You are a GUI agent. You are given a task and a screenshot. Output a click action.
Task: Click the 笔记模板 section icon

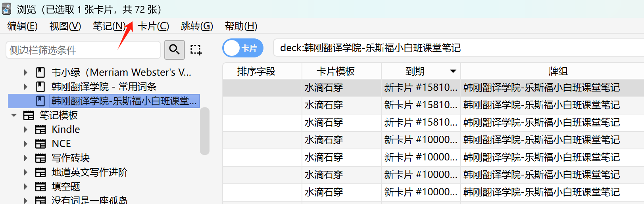coord(29,115)
